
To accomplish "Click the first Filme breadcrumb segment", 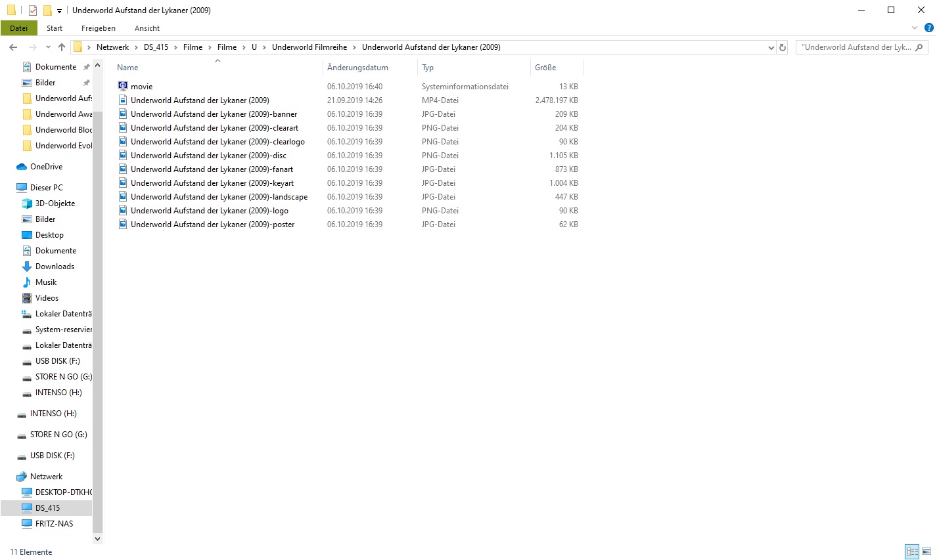I will (x=193, y=47).
